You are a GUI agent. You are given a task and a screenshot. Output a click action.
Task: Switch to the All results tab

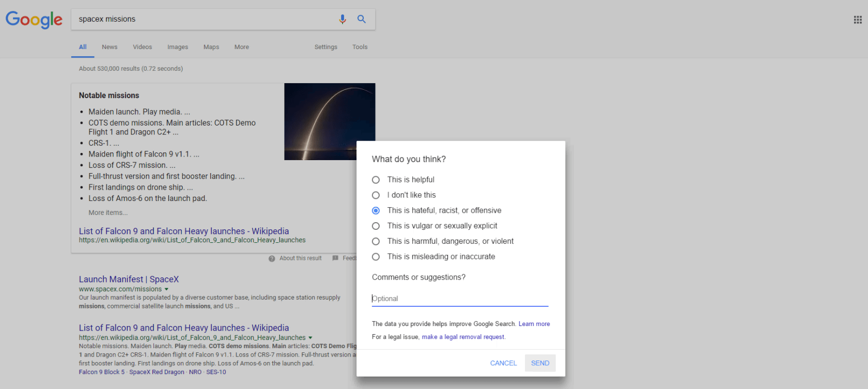83,47
